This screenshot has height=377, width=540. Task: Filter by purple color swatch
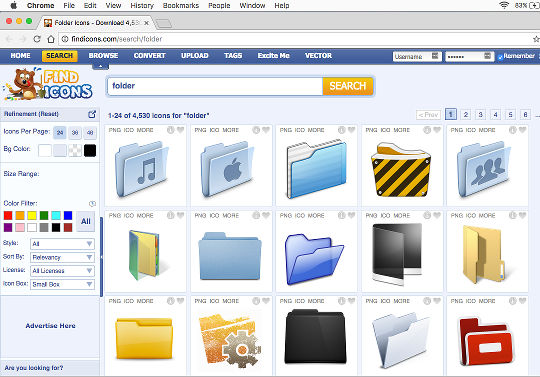pyautogui.click(x=8, y=227)
